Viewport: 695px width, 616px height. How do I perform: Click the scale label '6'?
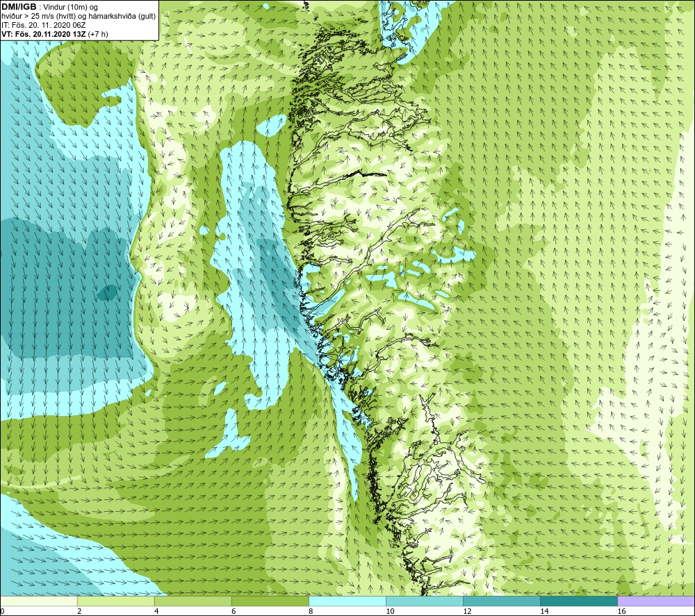pyautogui.click(x=234, y=611)
